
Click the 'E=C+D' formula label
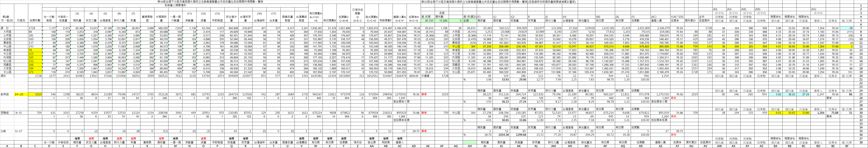[372, 21]
